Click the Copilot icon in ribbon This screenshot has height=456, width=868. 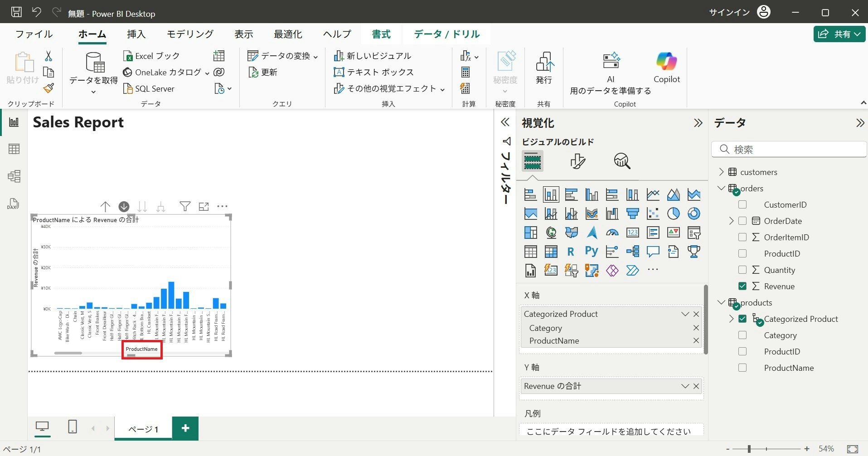[x=666, y=68]
